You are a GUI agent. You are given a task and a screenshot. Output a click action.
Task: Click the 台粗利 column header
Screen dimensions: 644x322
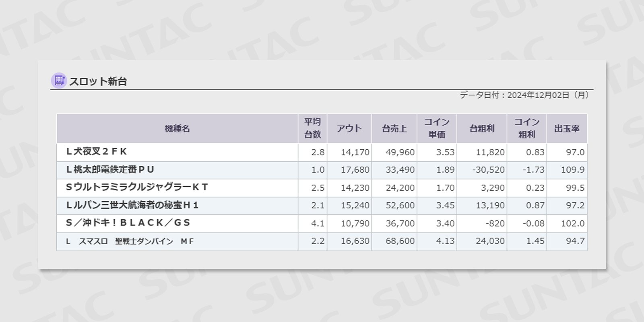click(482, 128)
